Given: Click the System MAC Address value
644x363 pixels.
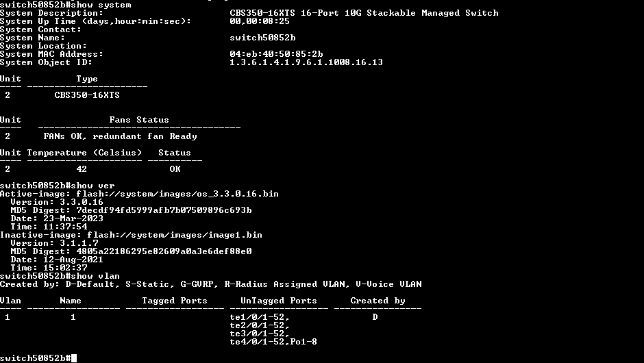Looking at the screenshot, I should (276, 54).
